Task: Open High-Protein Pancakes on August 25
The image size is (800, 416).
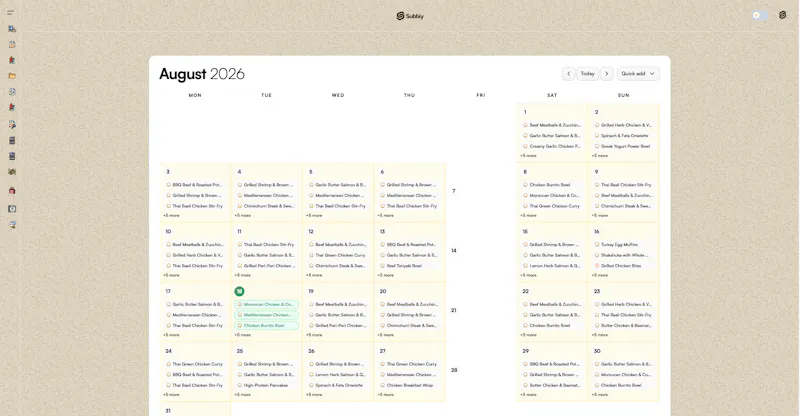Action: click(x=266, y=385)
